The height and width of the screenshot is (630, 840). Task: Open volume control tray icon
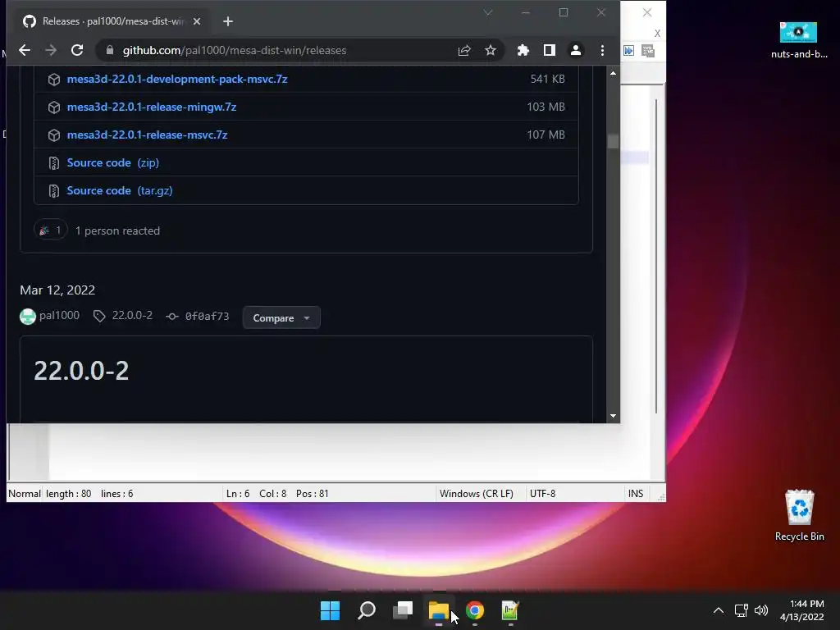760,610
